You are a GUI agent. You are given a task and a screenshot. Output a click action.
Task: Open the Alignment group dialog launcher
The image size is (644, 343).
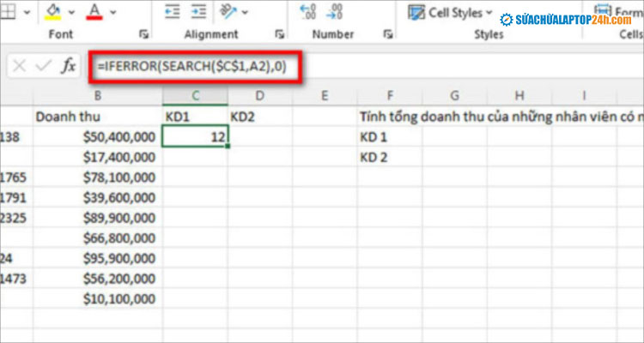(x=279, y=35)
